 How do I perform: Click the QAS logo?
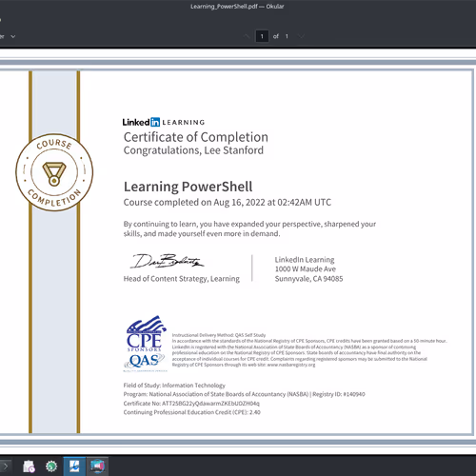tap(145, 362)
